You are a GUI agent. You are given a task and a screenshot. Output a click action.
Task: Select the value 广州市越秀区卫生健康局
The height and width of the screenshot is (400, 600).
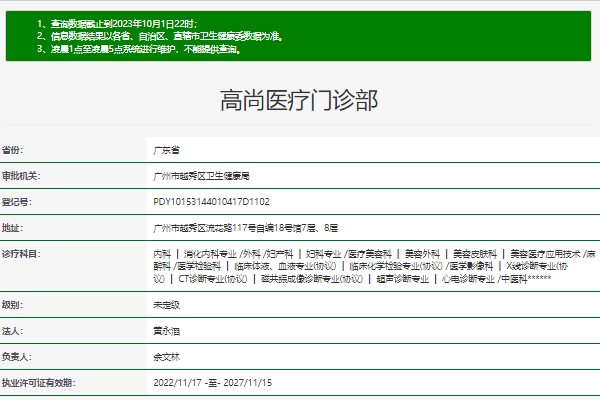click(x=201, y=176)
